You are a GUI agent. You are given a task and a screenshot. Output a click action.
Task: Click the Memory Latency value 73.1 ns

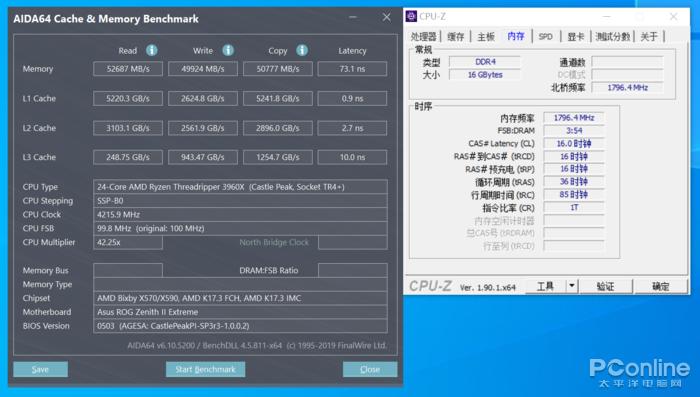coord(352,69)
